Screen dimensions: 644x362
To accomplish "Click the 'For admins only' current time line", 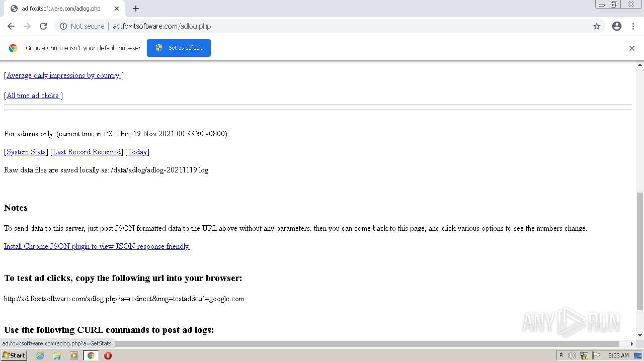I will point(116,134).
